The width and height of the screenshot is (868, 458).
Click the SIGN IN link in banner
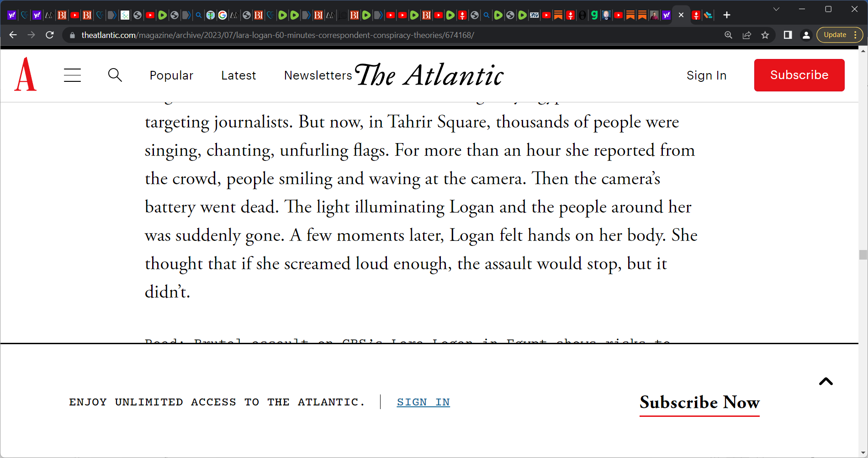click(423, 402)
